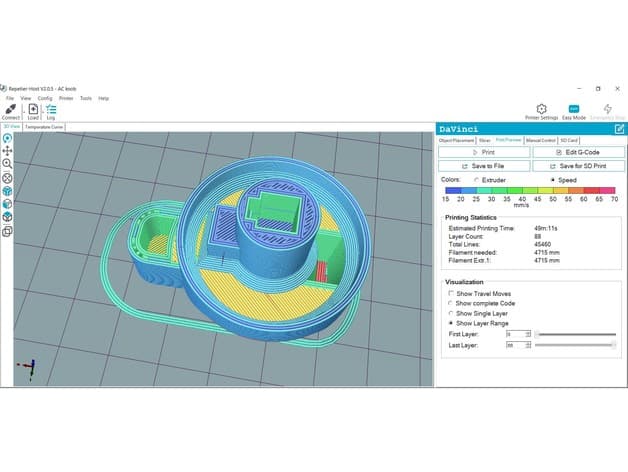Toggle Easy Mode icon

[574, 109]
